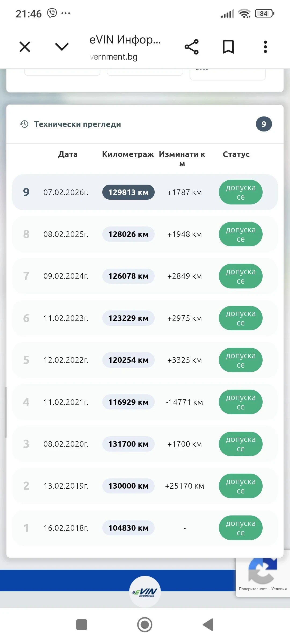Image resolution: width=290 pixels, height=644 pixels.
Task: Expand the page dropdown chevron
Action: point(62,47)
